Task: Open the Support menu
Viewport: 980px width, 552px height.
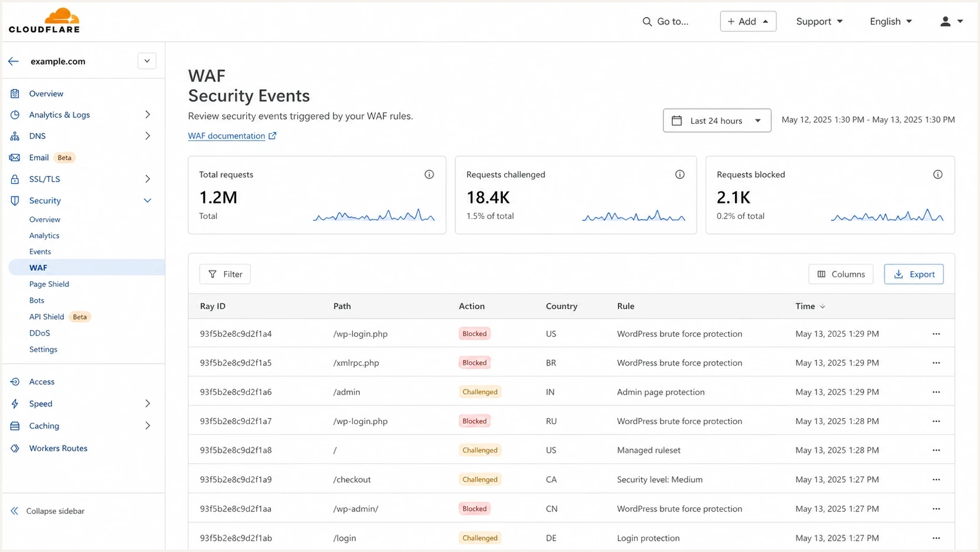Action: [819, 21]
